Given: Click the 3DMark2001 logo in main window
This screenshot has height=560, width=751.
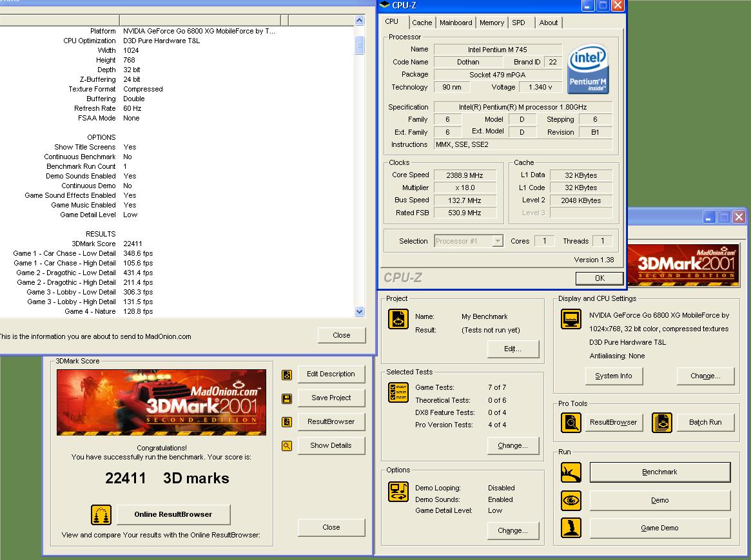Looking at the screenshot, I should coord(683,265).
